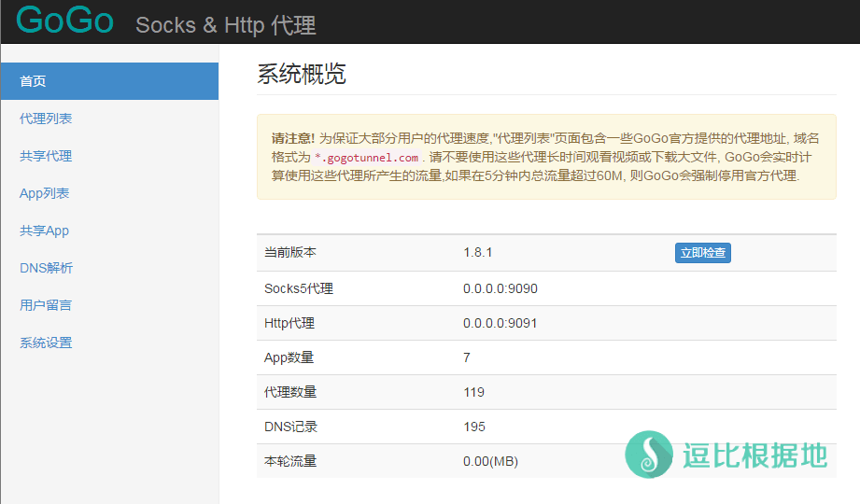Screen dimensions: 860x504
Task: Open the App列表 sidebar item
Action: tap(44, 193)
